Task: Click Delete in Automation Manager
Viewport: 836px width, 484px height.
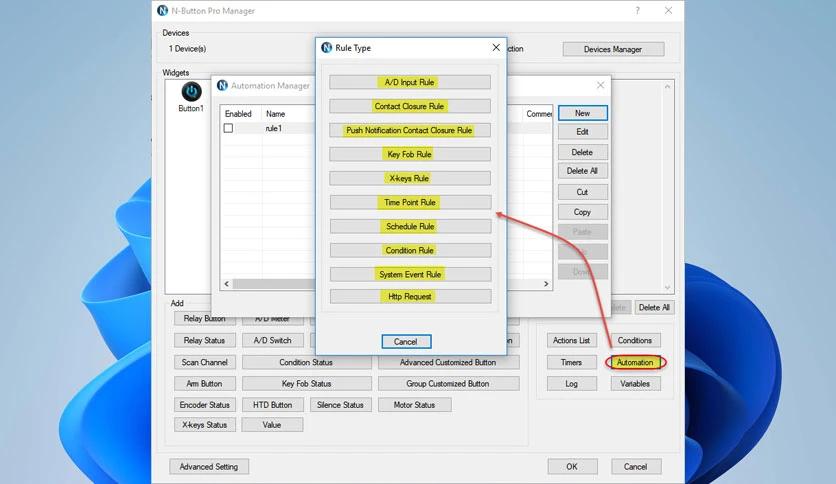Action: (x=582, y=152)
